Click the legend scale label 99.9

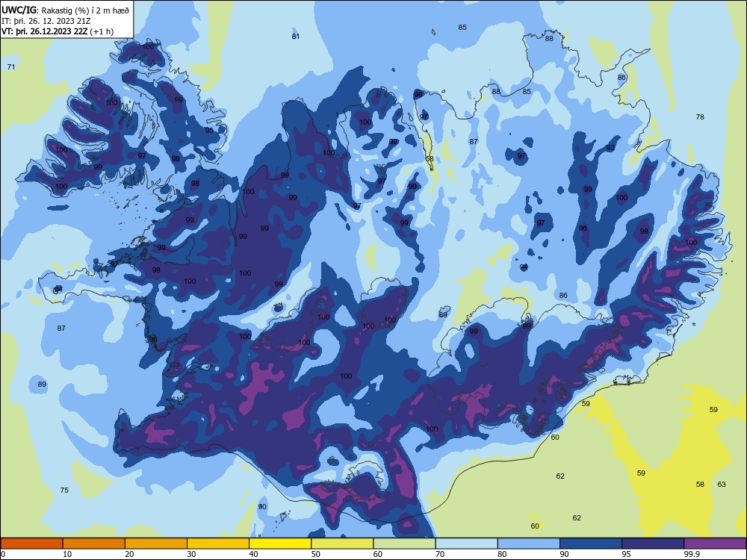[x=692, y=554]
